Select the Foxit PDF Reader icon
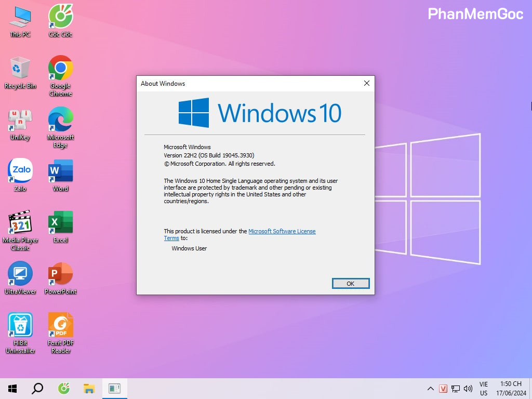This screenshot has width=532, height=399. click(x=60, y=325)
